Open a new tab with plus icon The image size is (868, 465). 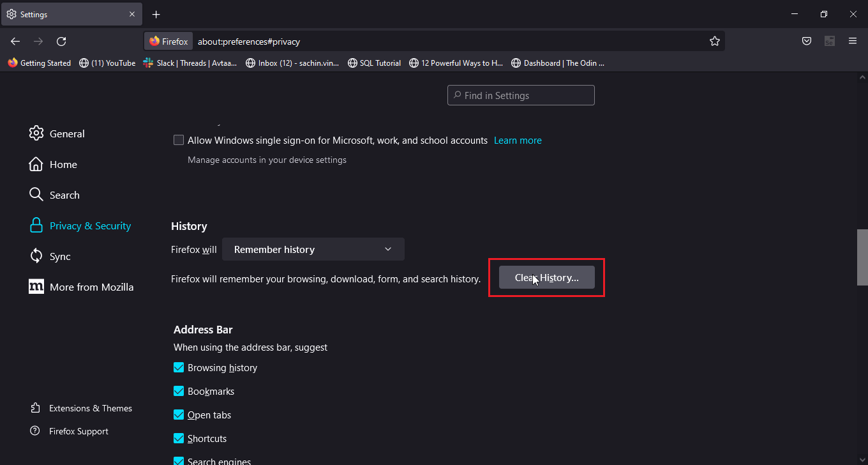[156, 14]
